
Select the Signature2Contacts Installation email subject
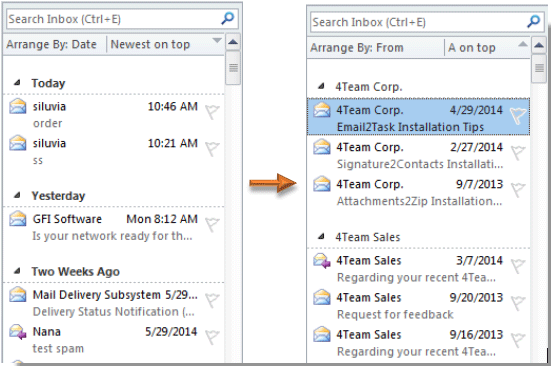pos(420,164)
